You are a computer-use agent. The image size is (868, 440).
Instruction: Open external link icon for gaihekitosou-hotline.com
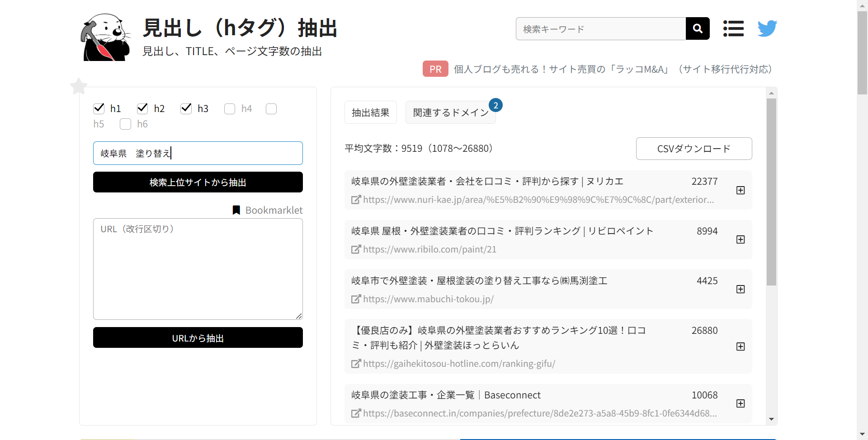[356, 363]
